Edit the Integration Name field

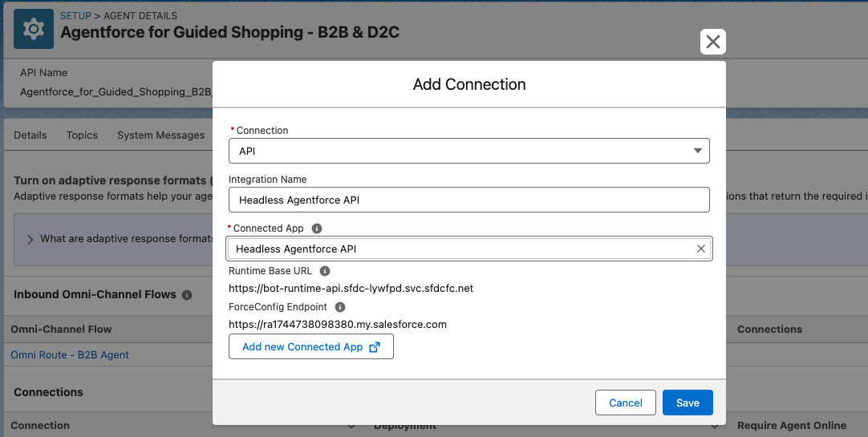(468, 200)
